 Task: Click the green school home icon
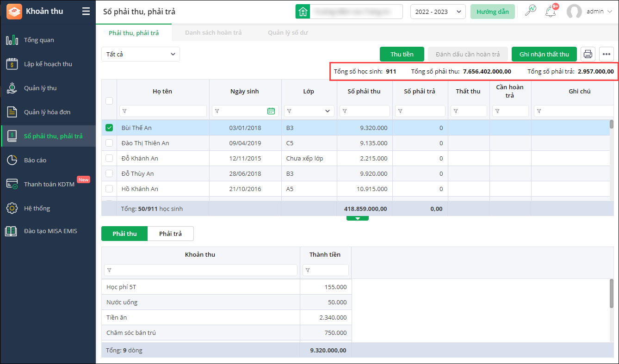point(303,12)
